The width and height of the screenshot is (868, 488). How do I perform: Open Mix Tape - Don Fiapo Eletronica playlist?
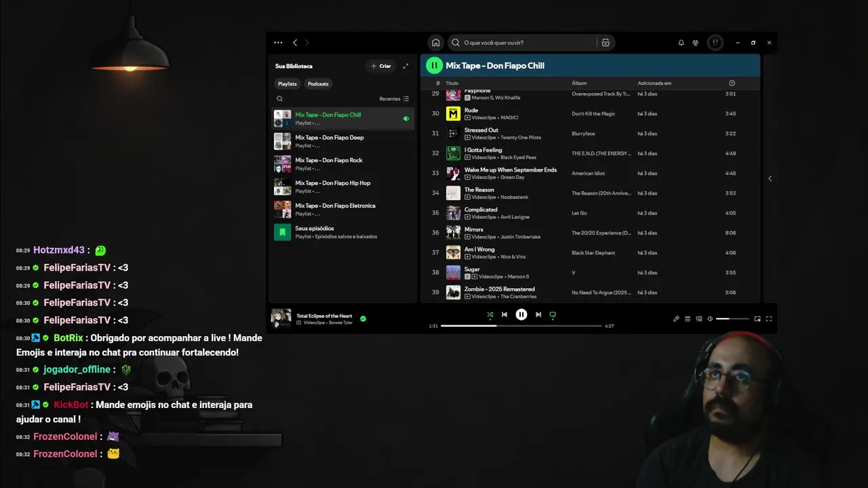pos(343,209)
